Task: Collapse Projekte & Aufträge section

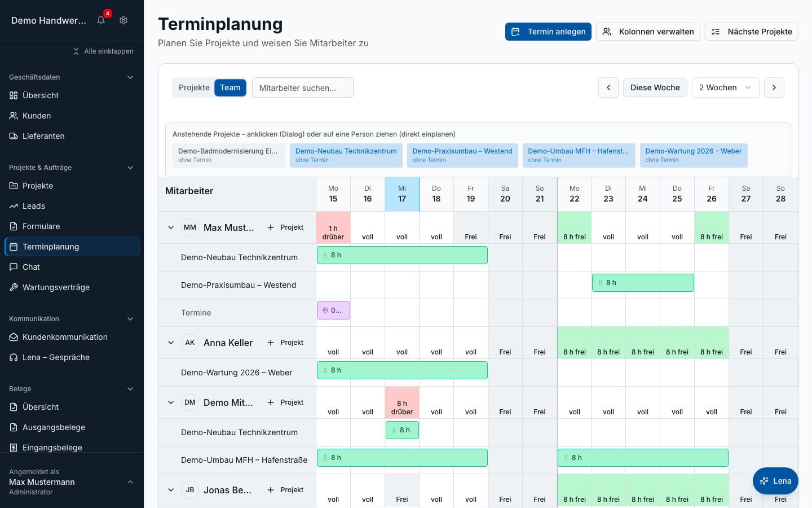Action: click(x=130, y=168)
